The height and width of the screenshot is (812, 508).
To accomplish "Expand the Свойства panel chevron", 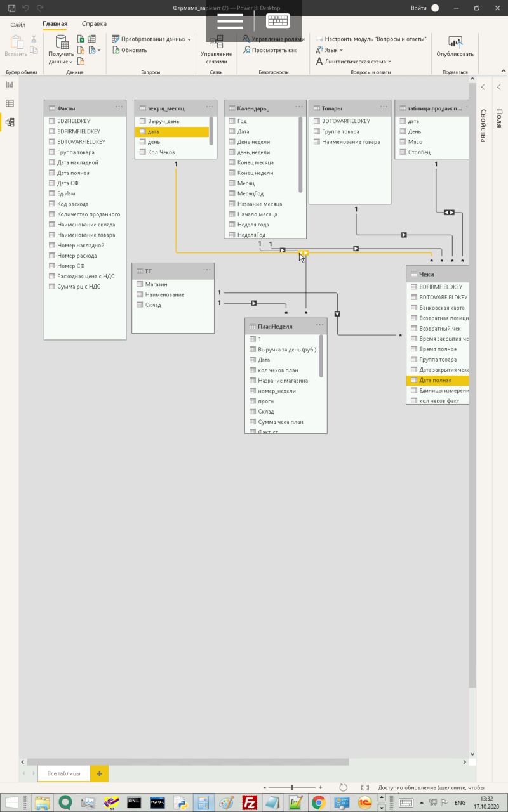I will point(483,86).
